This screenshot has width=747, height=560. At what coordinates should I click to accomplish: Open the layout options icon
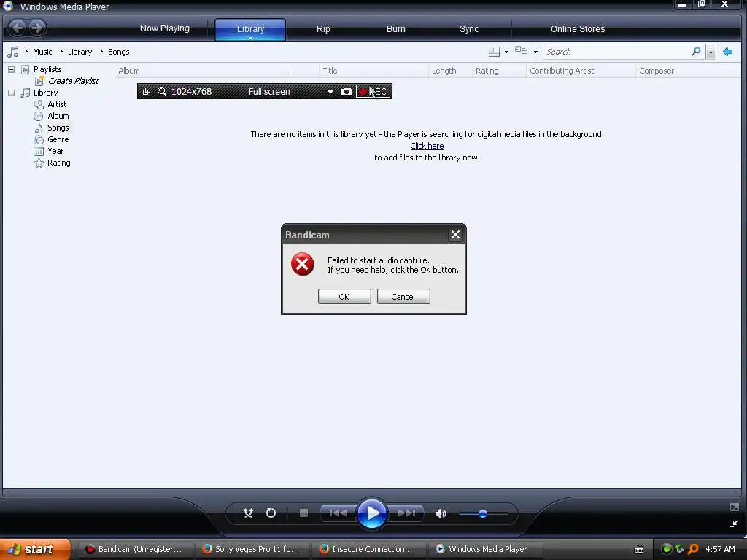point(494,52)
